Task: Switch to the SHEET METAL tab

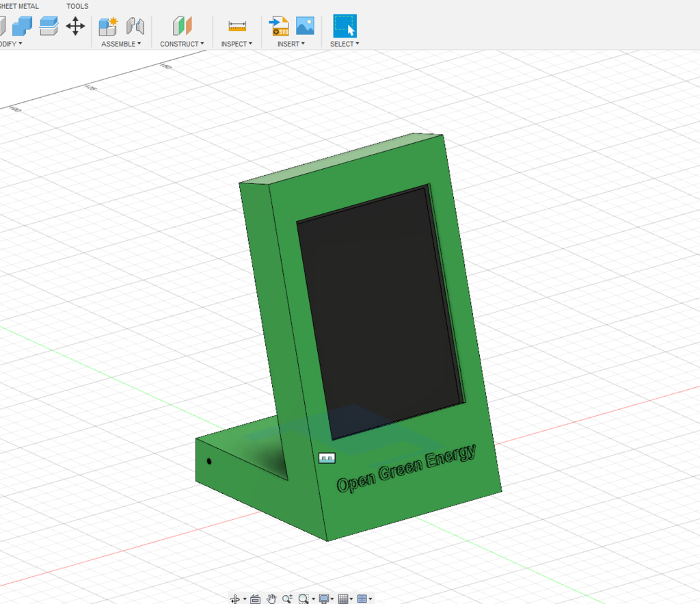Action: (x=18, y=6)
